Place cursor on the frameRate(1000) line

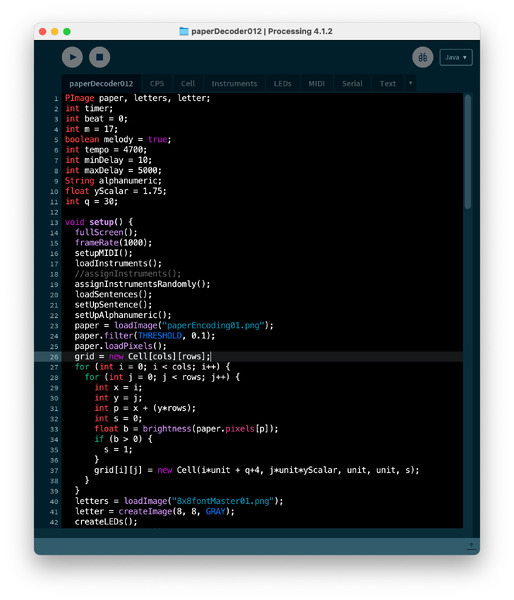(113, 243)
